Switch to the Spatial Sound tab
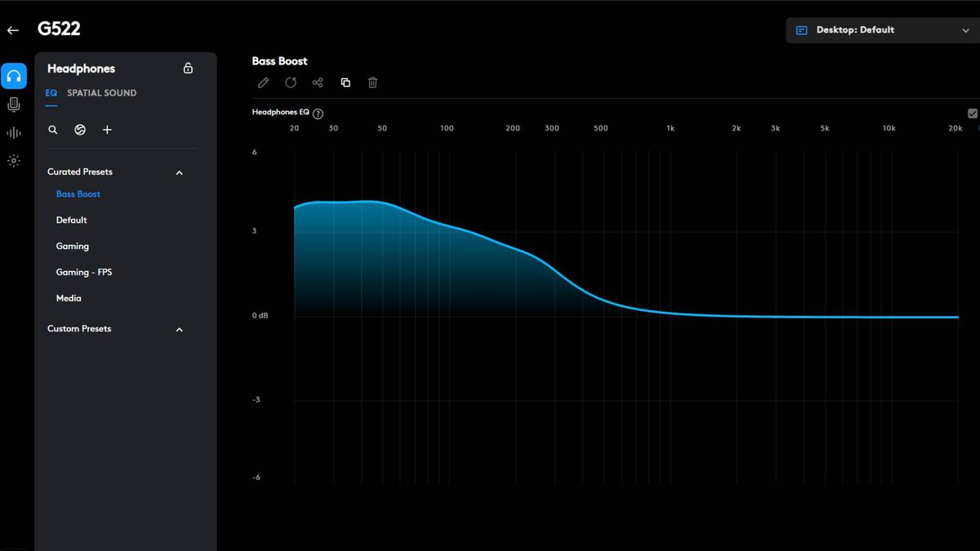This screenshot has height=551, width=980. coord(102,93)
